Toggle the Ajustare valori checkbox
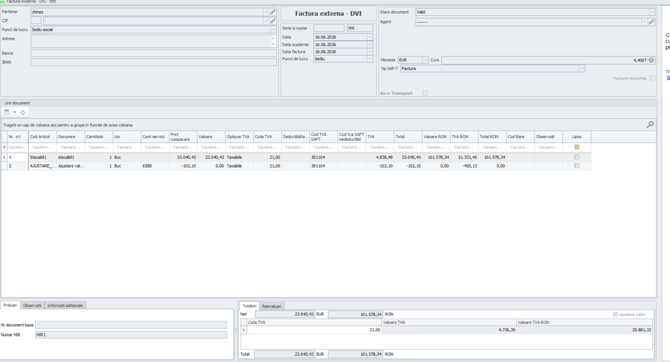 click(x=615, y=314)
